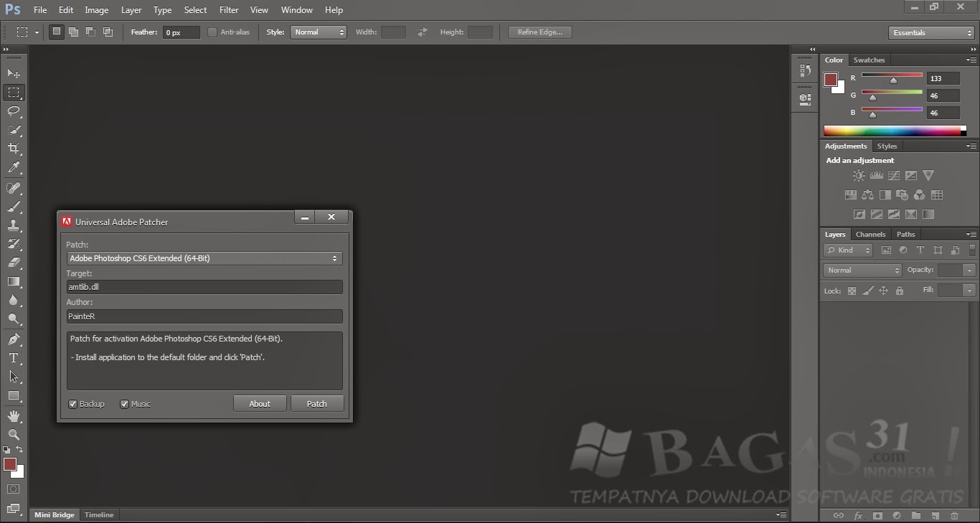Image resolution: width=980 pixels, height=523 pixels.
Task: Add a Color Balance adjustment
Action: point(868,194)
